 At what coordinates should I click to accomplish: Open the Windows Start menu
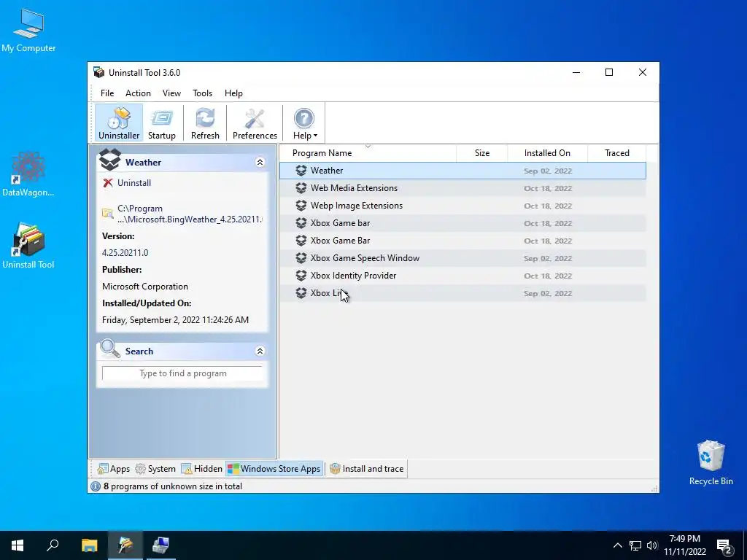pyautogui.click(x=18, y=545)
